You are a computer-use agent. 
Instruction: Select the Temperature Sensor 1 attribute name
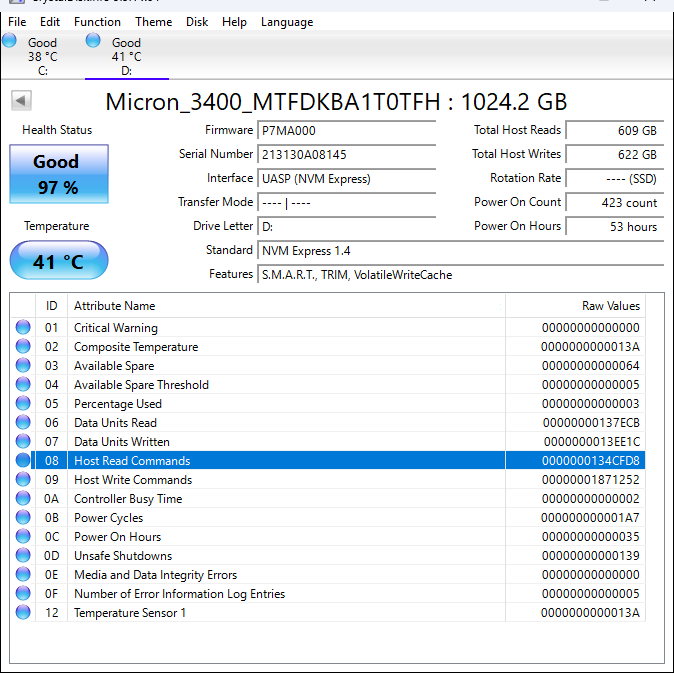coord(130,613)
